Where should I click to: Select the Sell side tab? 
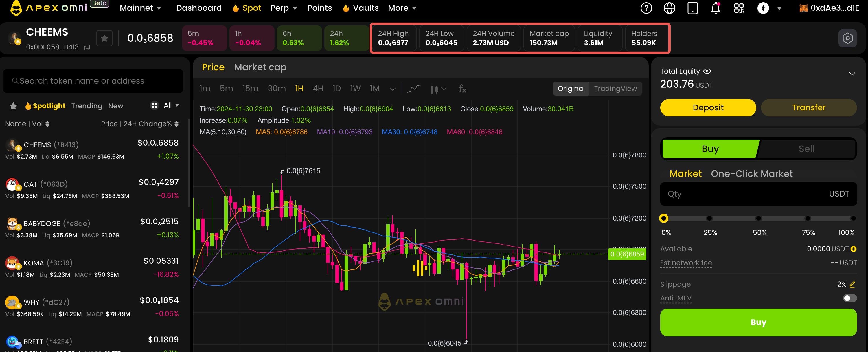[x=806, y=149]
